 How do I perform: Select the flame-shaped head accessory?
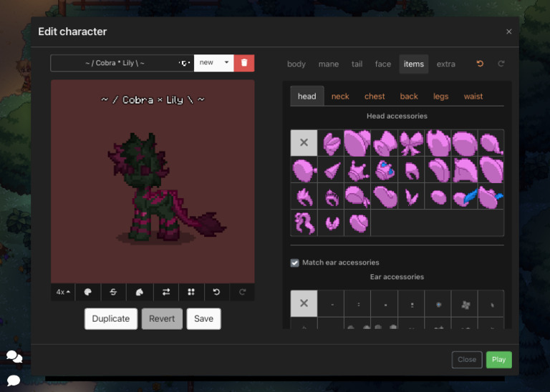tap(304, 197)
